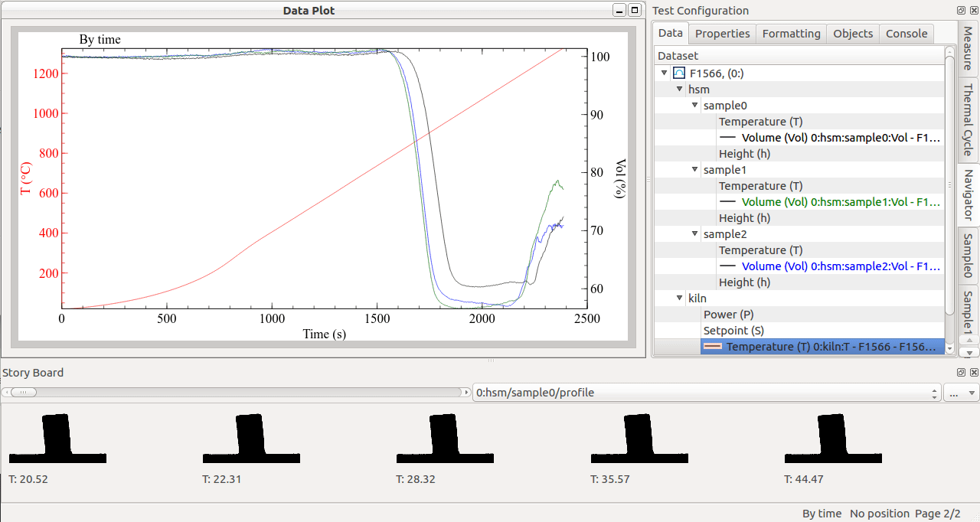The image size is (980, 522).
Task: Collapse the hsm tree branch
Action: [679, 90]
